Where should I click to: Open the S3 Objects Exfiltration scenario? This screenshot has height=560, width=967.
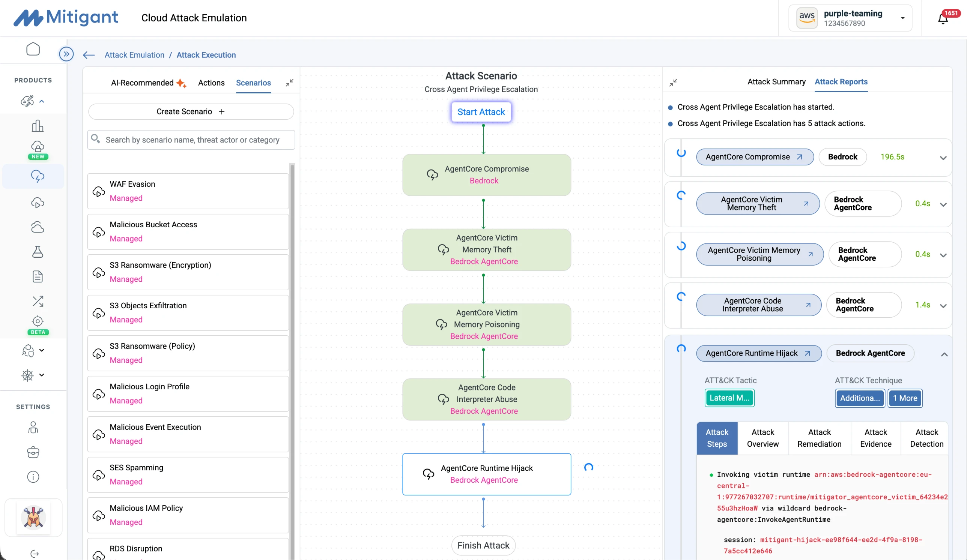click(188, 312)
